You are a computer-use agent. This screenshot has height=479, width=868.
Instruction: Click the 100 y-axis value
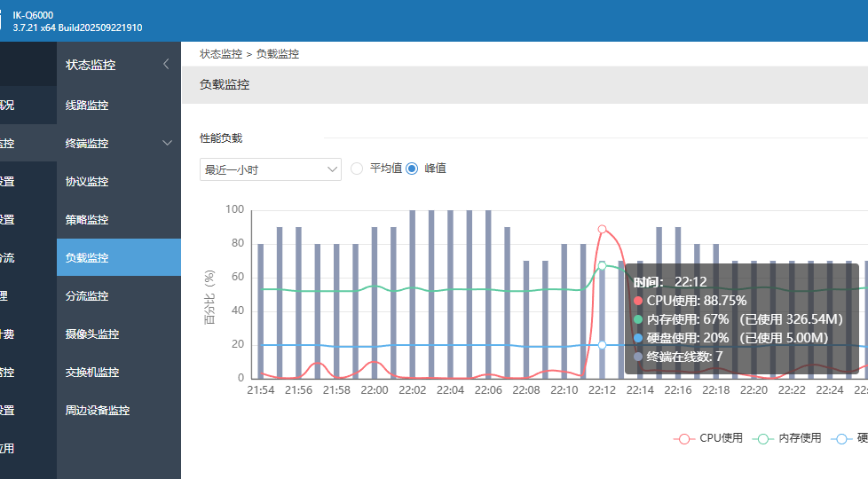[234, 209]
